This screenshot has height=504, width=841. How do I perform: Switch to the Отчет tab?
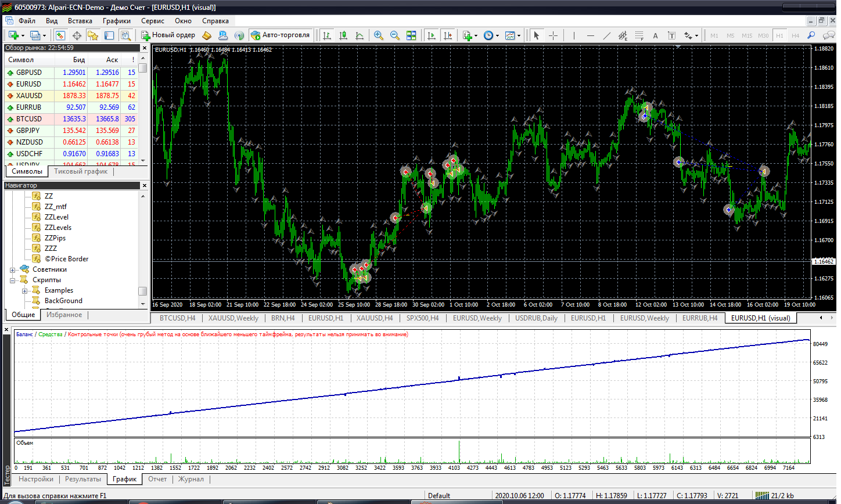coord(157,479)
